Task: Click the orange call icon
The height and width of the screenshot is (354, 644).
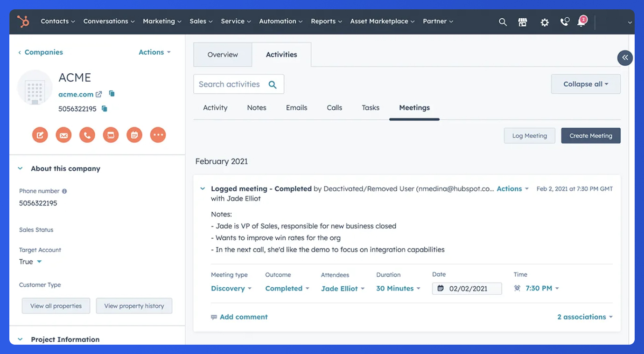Action: pyautogui.click(x=87, y=135)
